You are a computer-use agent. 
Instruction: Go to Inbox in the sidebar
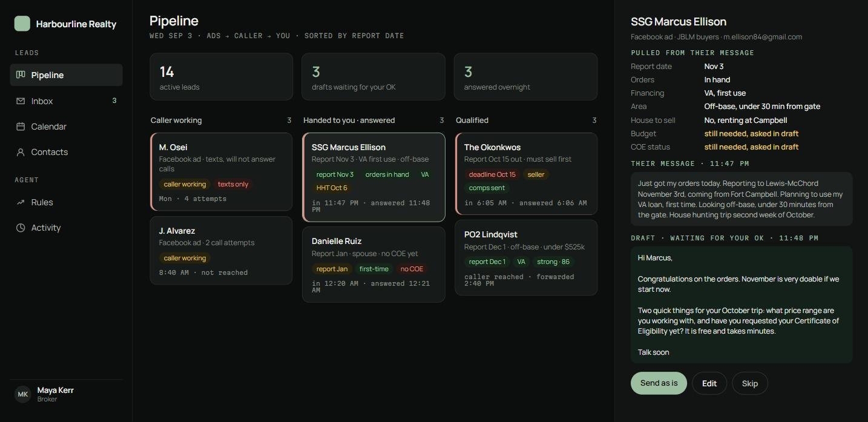pos(67,101)
